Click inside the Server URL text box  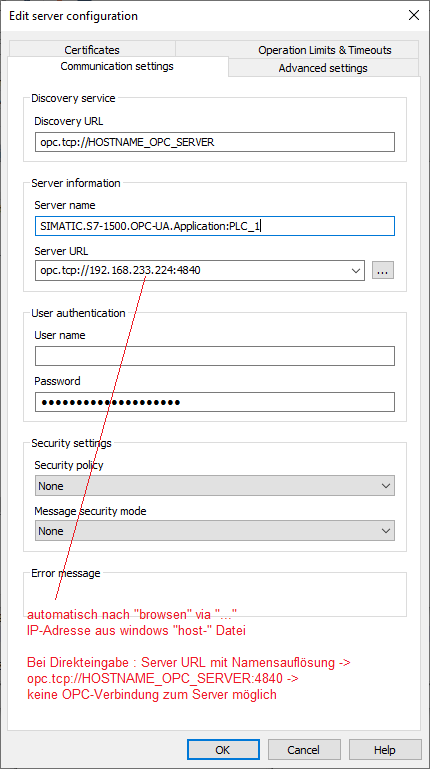[192, 271]
